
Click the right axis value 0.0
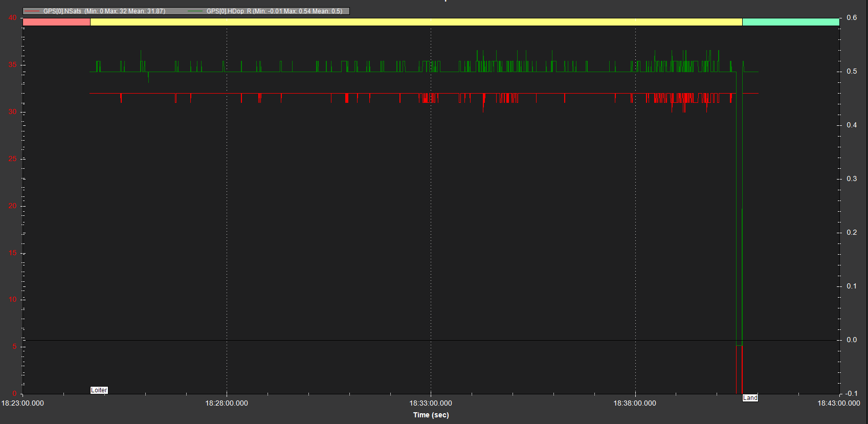[852, 340]
